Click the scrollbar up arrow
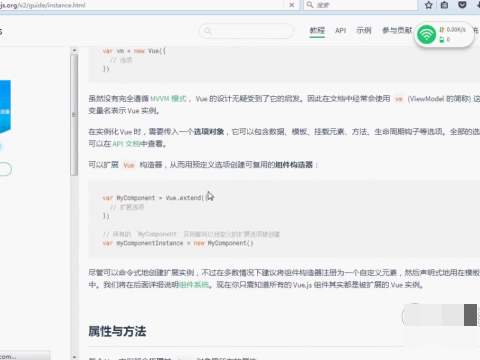The image size is (480, 360). click(74, 50)
